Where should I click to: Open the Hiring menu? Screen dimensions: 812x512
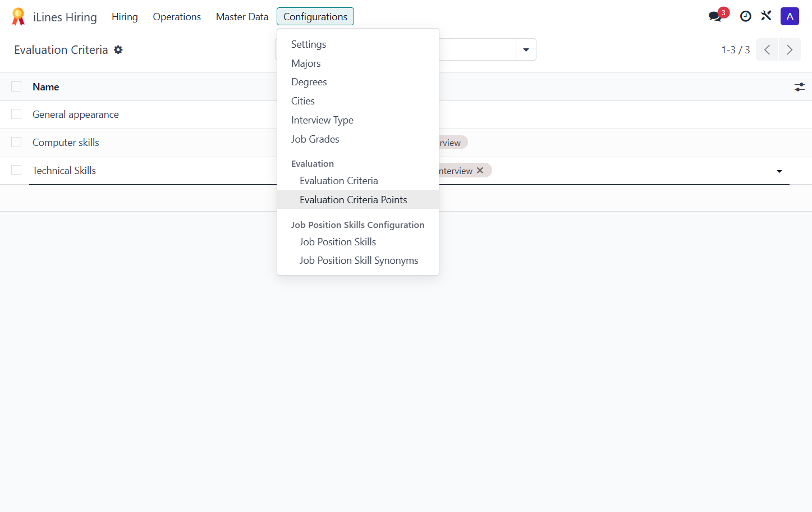tap(125, 17)
